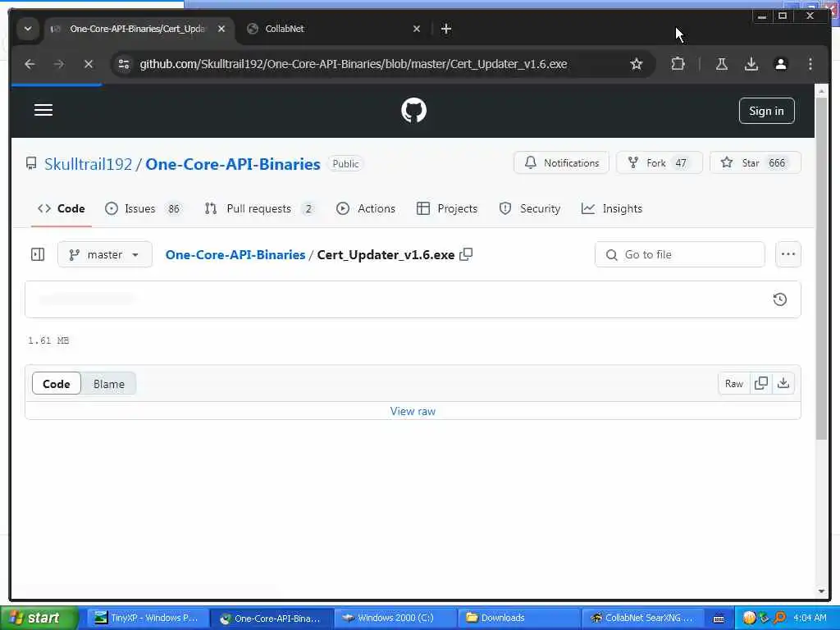Switch to TinyXP taskbar window
Image resolution: width=840 pixels, height=630 pixels.
(147, 619)
